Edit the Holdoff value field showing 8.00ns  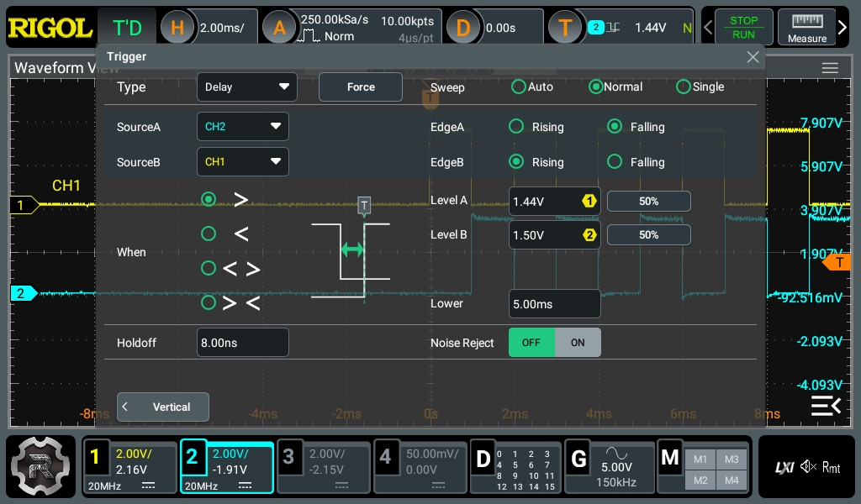click(242, 342)
